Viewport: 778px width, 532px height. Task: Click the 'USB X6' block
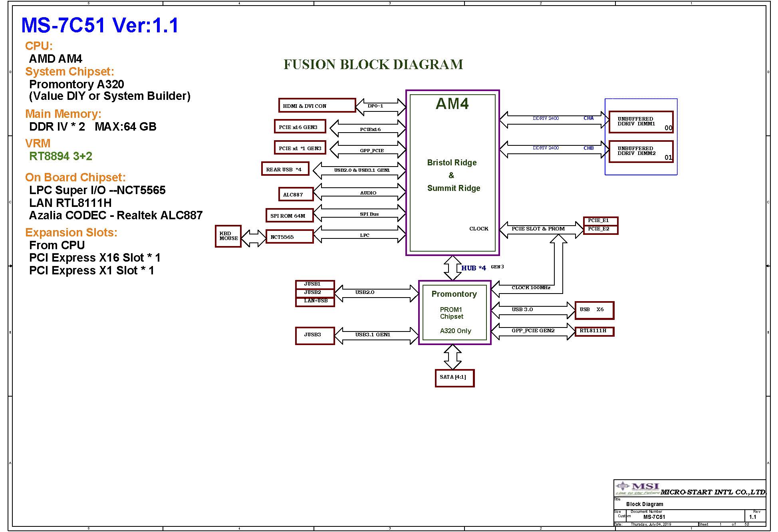594,310
